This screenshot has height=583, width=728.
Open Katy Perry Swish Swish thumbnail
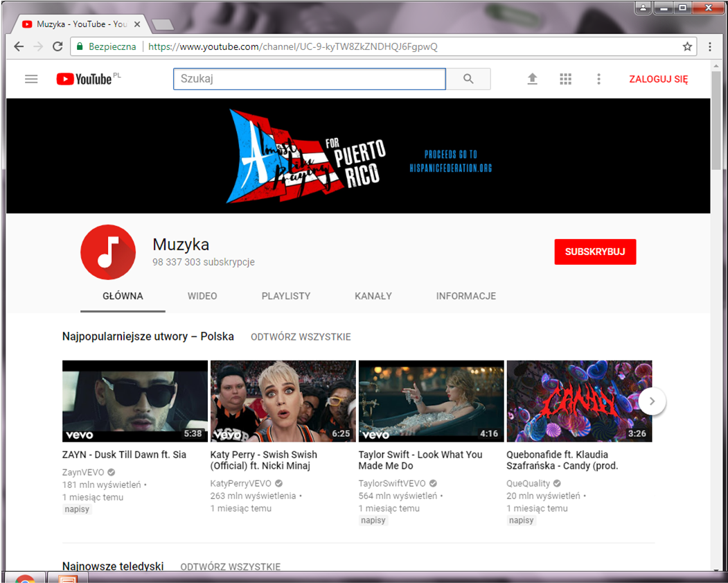283,401
